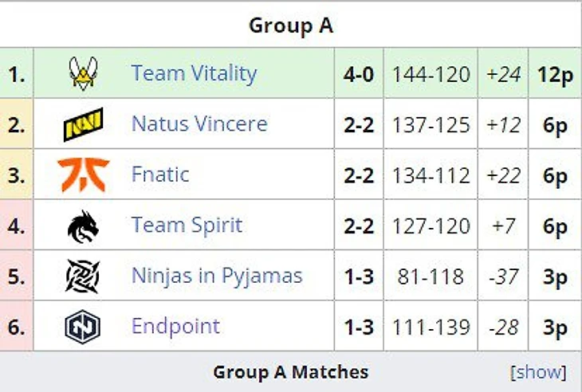Expand Group A Matches with show
The height and width of the screenshot is (392, 582).
[x=538, y=372]
